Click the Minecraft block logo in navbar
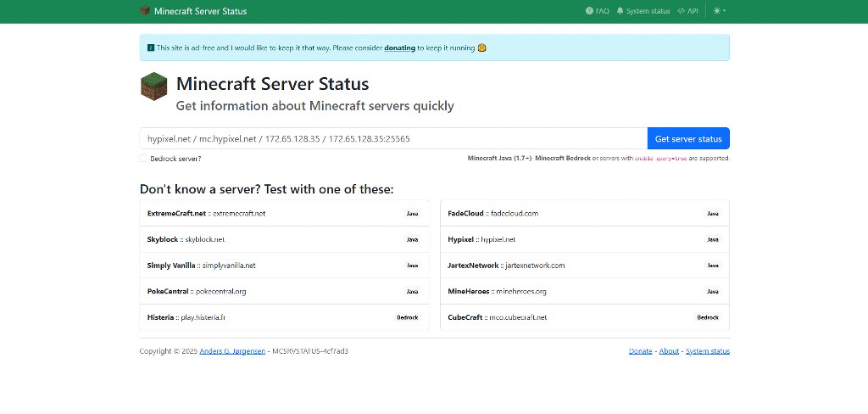The height and width of the screenshot is (414, 868). point(145,11)
